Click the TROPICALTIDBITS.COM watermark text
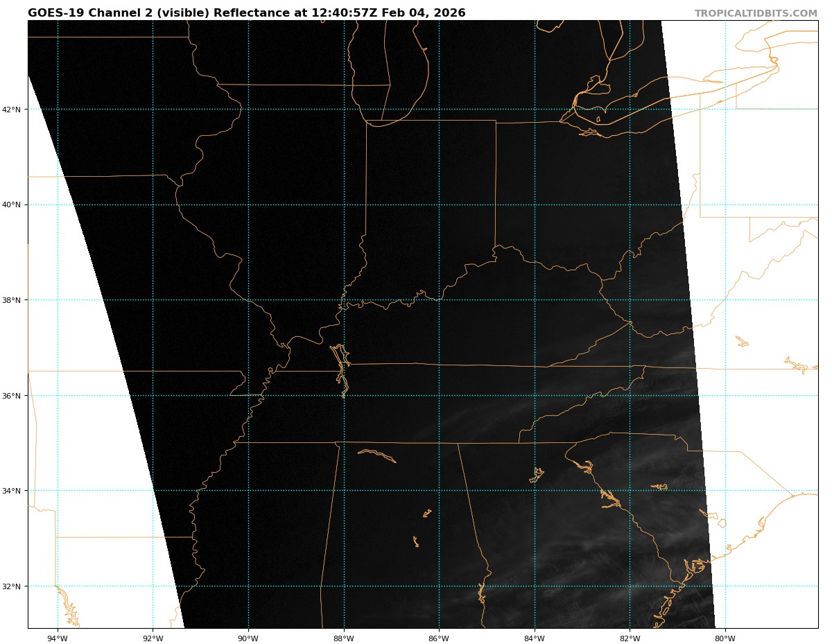832x644 pixels. click(x=756, y=14)
